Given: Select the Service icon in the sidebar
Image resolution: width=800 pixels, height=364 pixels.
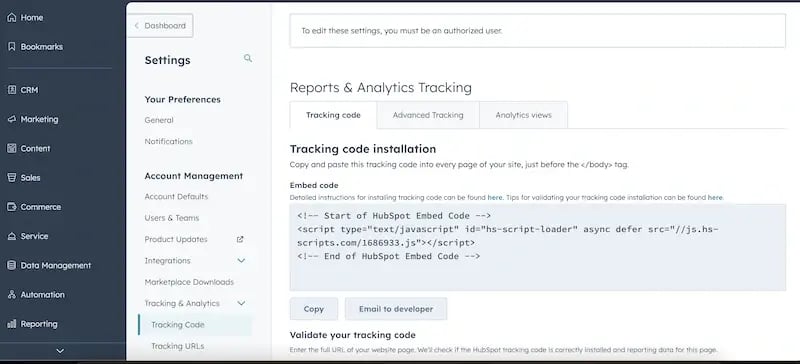Looking at the screenshot, I should (11, 236).
